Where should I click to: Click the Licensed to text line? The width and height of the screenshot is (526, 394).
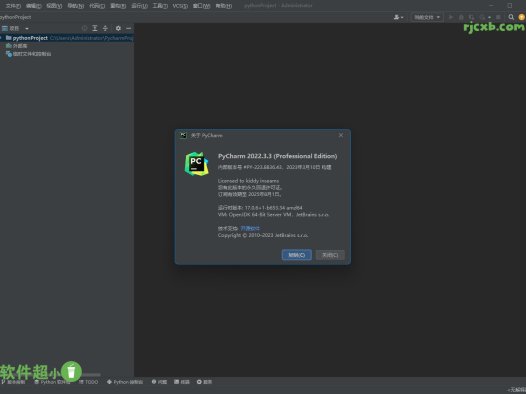(x=248, y=181)
